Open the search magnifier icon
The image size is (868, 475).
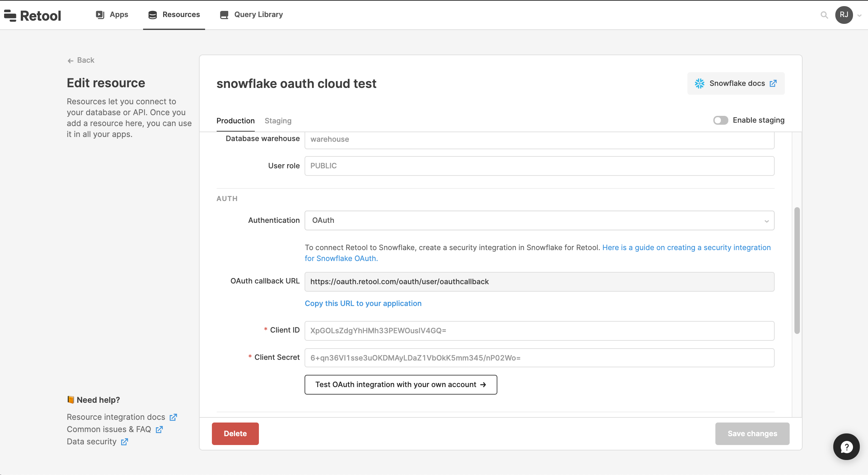pyautogui.click(x=824, y=15)
